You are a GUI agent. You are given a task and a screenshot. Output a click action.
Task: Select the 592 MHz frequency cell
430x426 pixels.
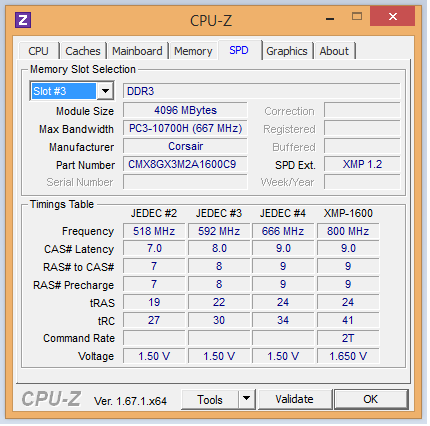point(219,231)
